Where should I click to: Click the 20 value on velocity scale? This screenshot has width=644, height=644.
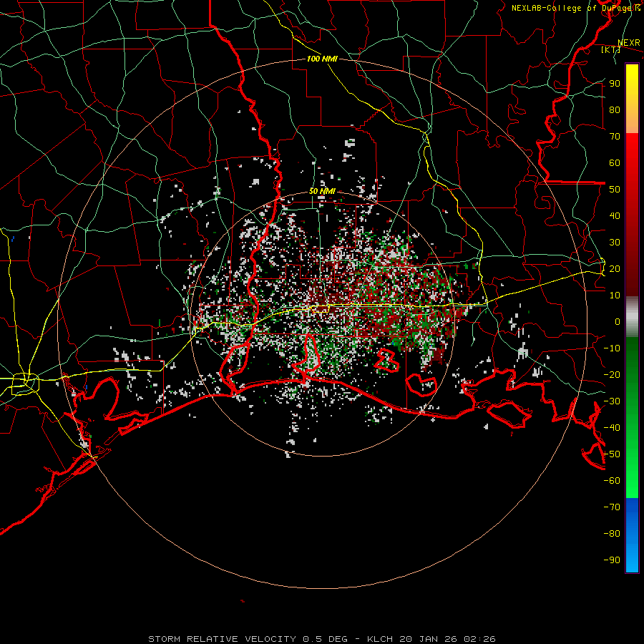(x=615, y=268)
